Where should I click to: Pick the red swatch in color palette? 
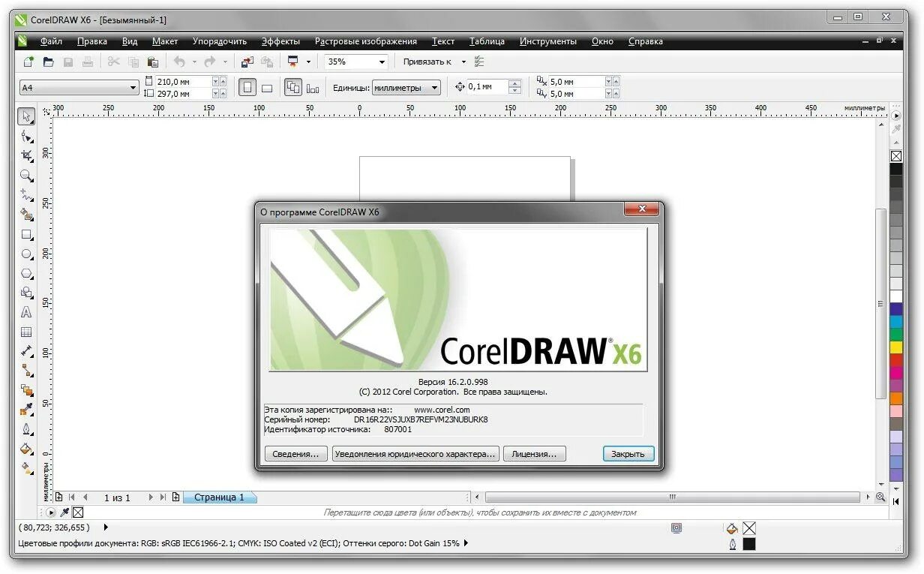[896, 360]
